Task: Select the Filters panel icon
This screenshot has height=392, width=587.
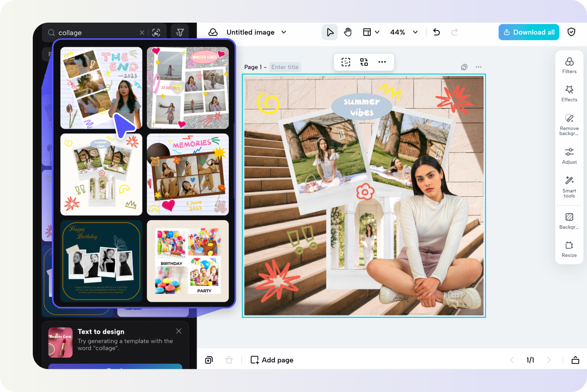Action: (x=569, y=64)
